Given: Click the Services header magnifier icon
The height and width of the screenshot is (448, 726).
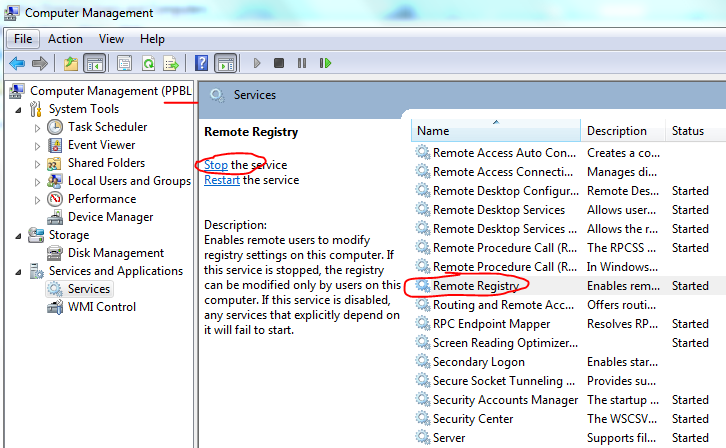Looking at the screenshot, I should (217, 95).
